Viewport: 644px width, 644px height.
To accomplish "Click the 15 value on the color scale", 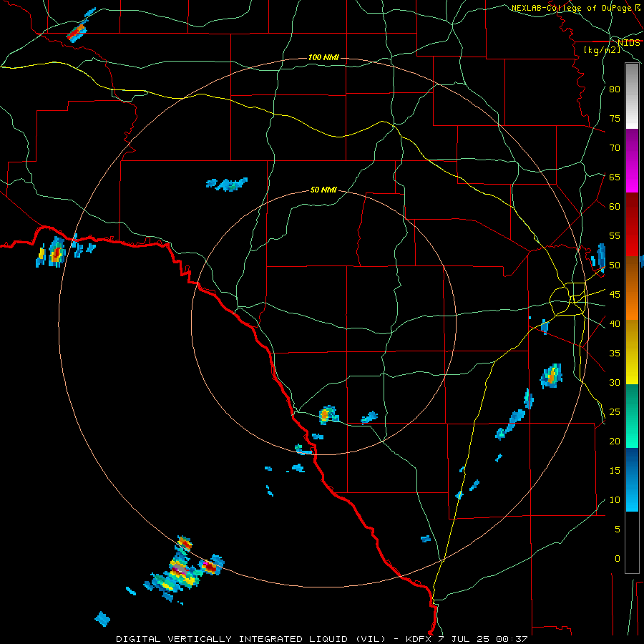I will (x=615, y=471).
